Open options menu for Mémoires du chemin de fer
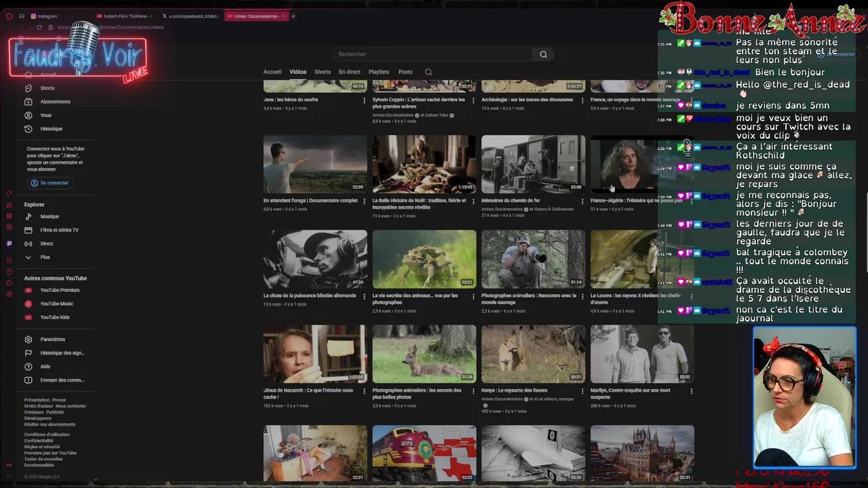The height and width of the screenshot is (488, 868). point(582,201)
